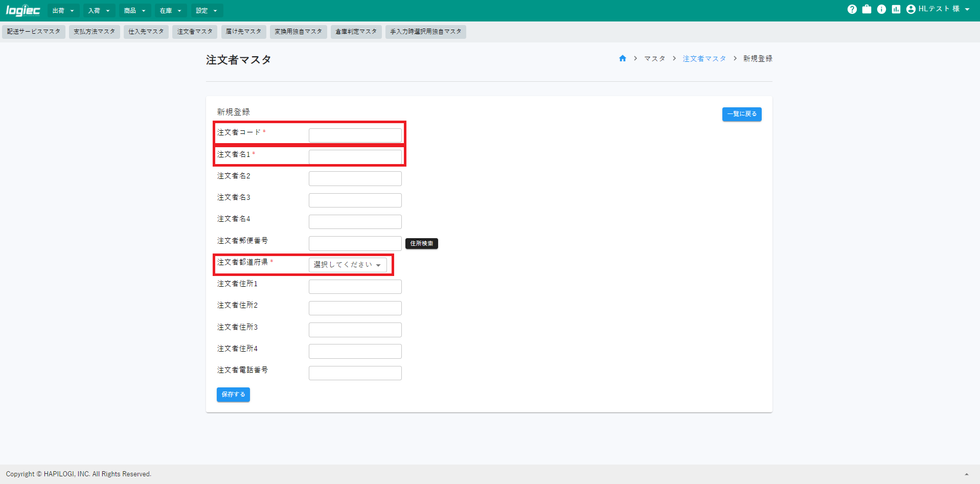Follow the 注文者マスタ breadcrumb link
Image resolution: width=980 pixels, height=484 pixels.
(704, 59)
